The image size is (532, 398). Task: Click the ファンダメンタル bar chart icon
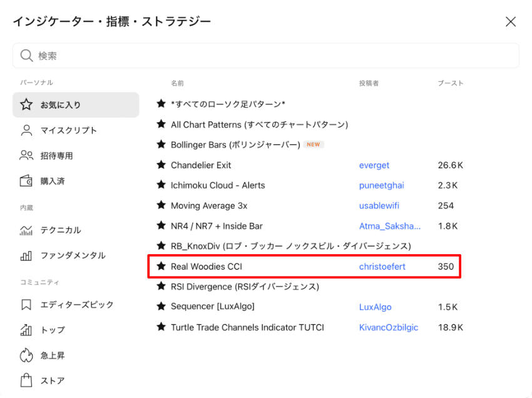[26, 255]
